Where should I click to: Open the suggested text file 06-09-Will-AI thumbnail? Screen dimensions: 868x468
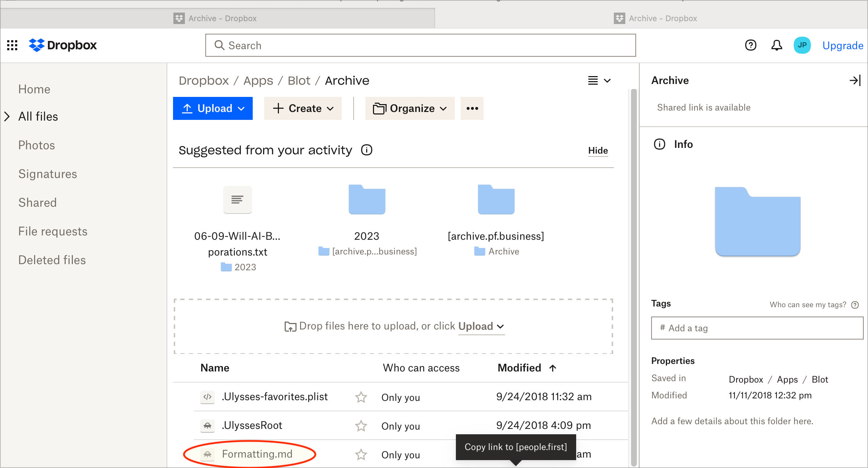(x=237, y=200)
